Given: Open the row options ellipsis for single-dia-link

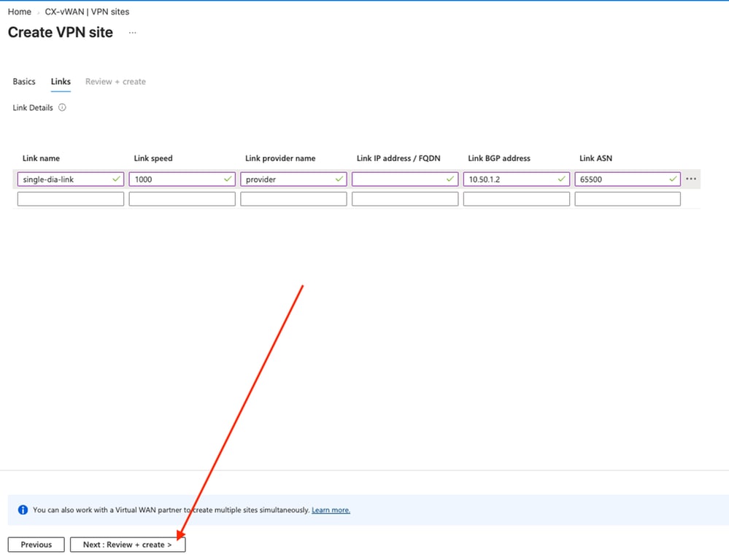Looking at the screenshot, I should click(691, 179).
